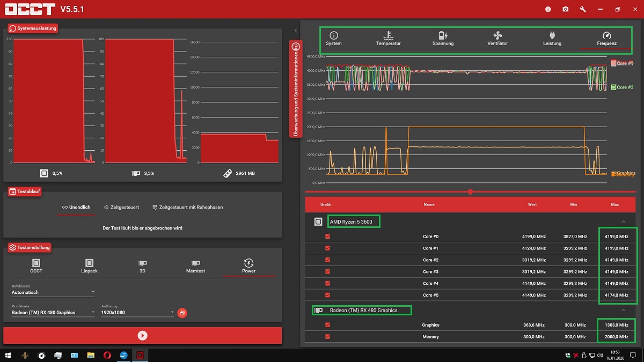Click the Core #3 legend marker
644x362 pixels.
click(613, 87)
